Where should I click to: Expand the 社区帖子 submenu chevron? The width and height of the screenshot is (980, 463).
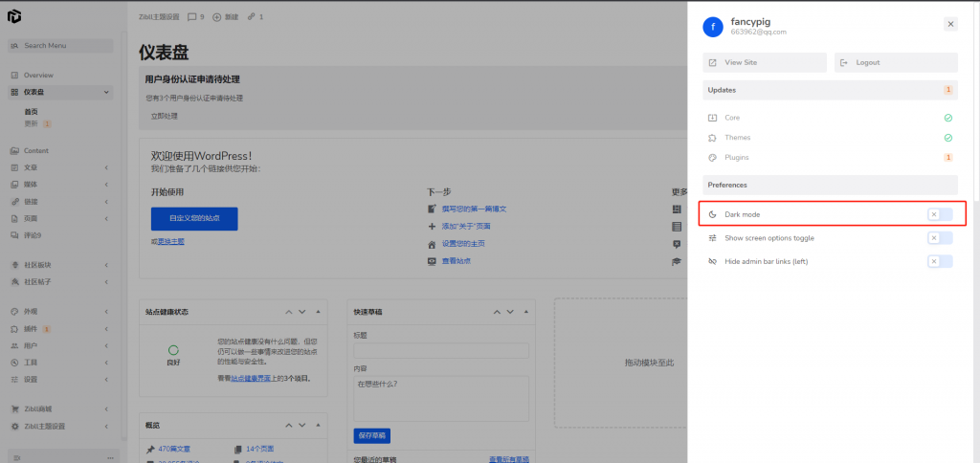[x=106, y=282]
